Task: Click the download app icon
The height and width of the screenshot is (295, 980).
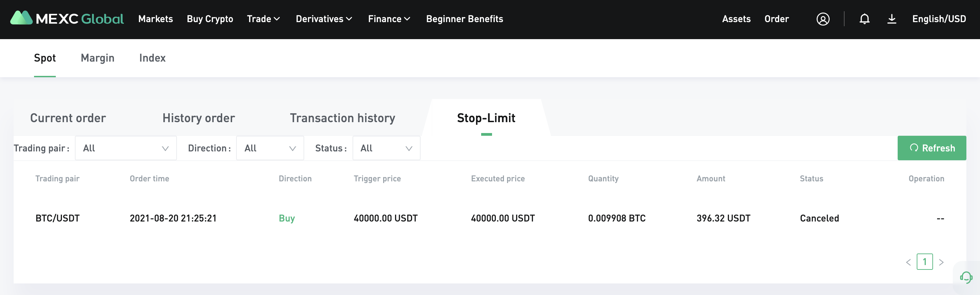Action: (x=892, y=19)
